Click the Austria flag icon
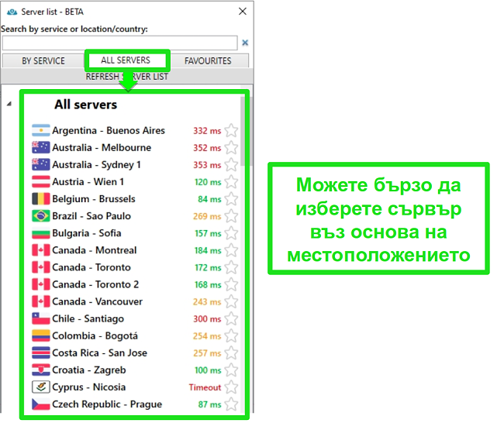504x423 pixels. [41, 182]
